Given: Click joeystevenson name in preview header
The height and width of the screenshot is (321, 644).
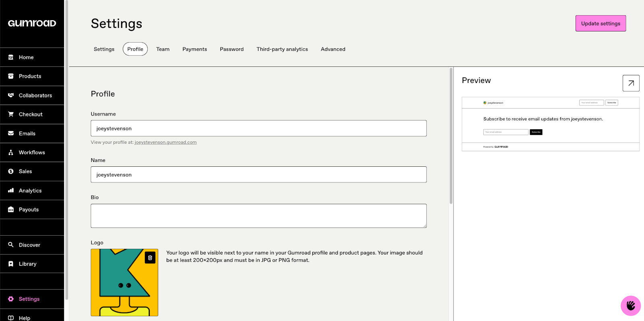Looking at the screenshot, I should pos(495,103).
